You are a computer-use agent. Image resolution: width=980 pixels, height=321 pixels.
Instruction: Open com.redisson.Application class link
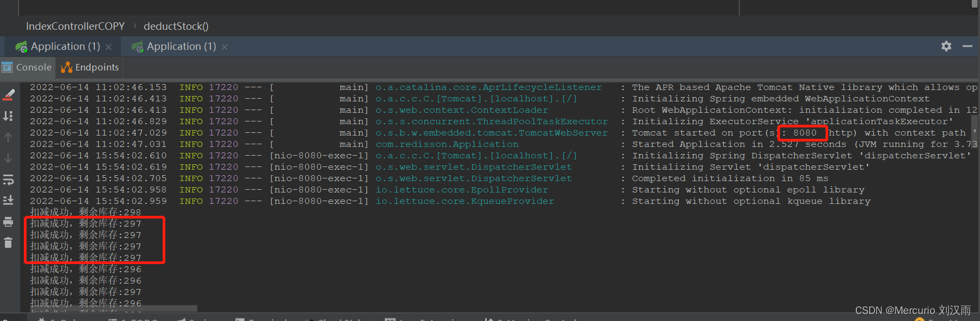tap(447, 144)
